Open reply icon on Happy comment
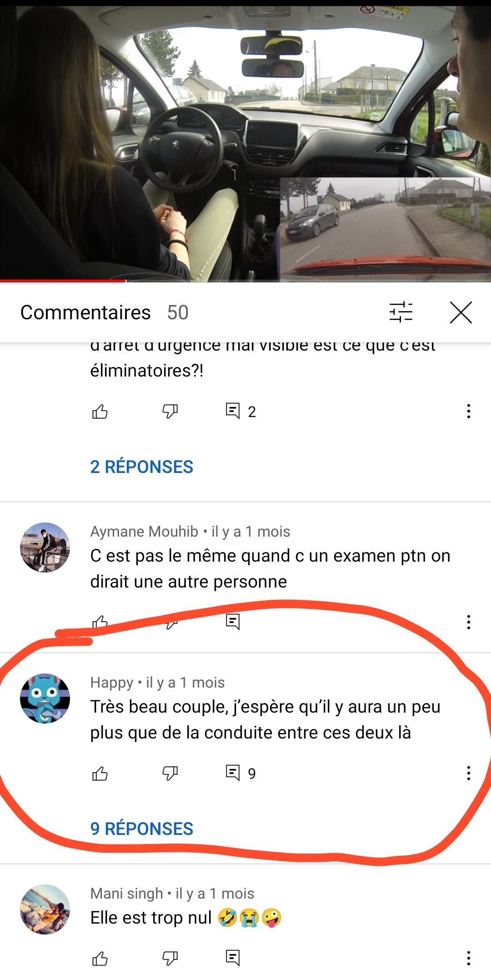 tap(233, 773)
